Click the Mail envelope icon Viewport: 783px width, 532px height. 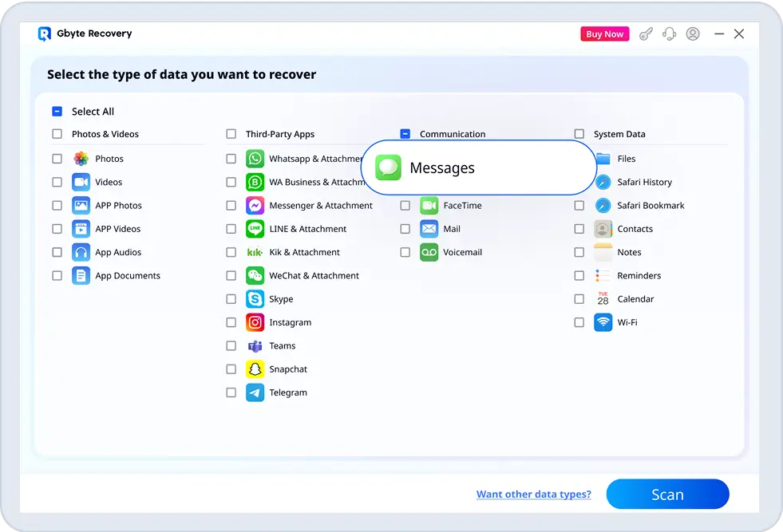429,229
